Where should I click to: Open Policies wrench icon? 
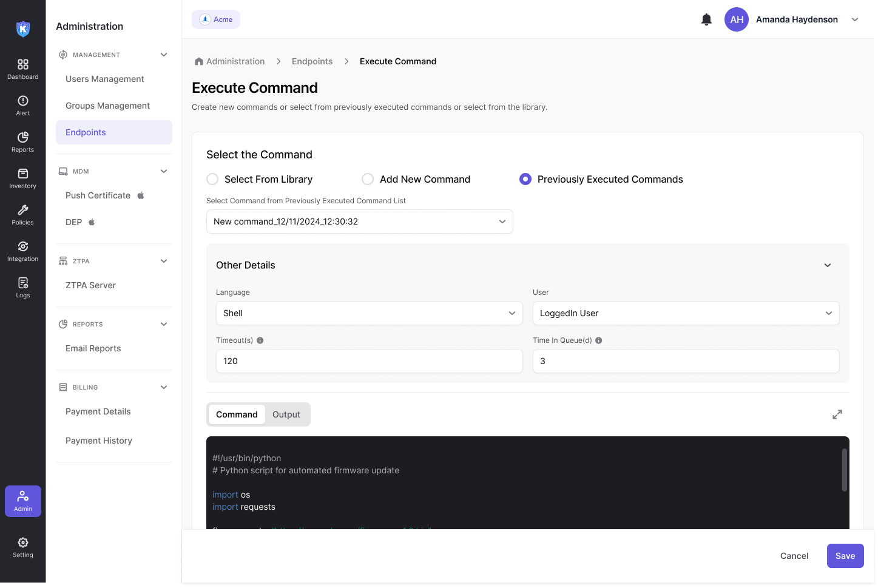click(x=22, y=214)
